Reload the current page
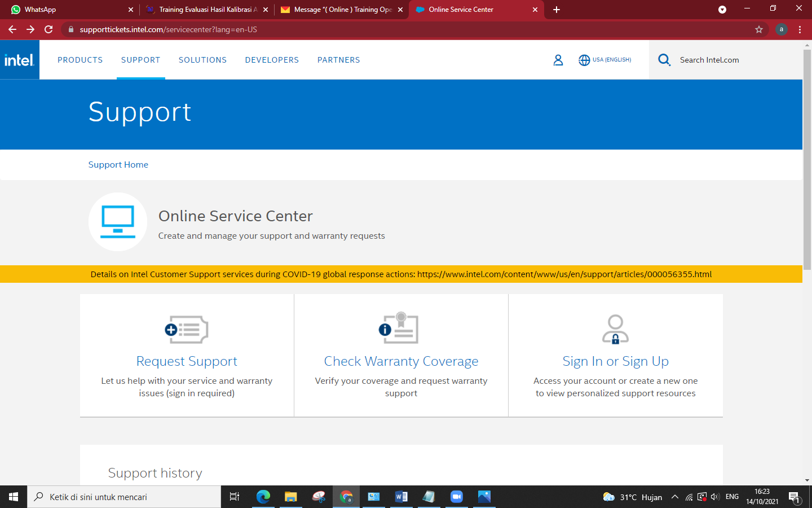Viewport: 812px width, 508px height. [48, 29]
